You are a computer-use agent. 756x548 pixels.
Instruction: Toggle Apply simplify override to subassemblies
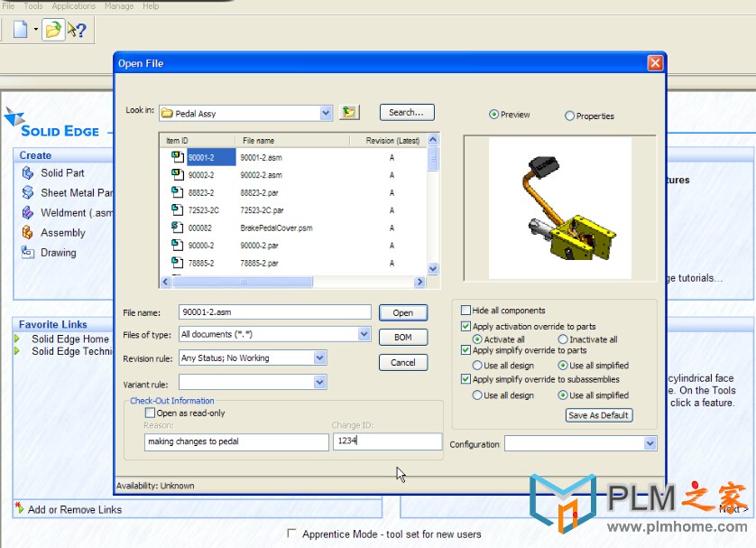[x=466, y=379]
